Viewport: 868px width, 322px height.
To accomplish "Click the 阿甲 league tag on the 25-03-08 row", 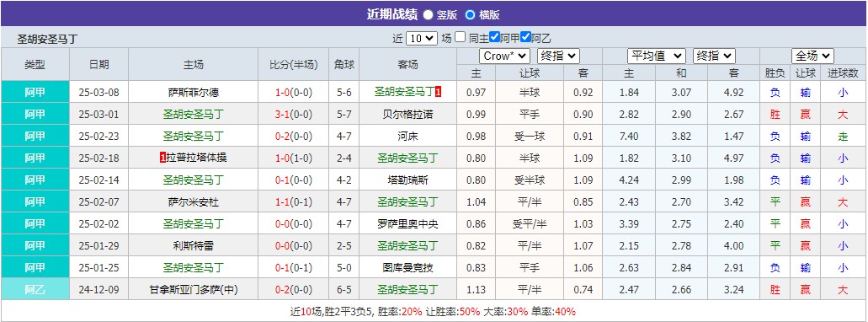I will pyautogui.click(x=35, y=93).
